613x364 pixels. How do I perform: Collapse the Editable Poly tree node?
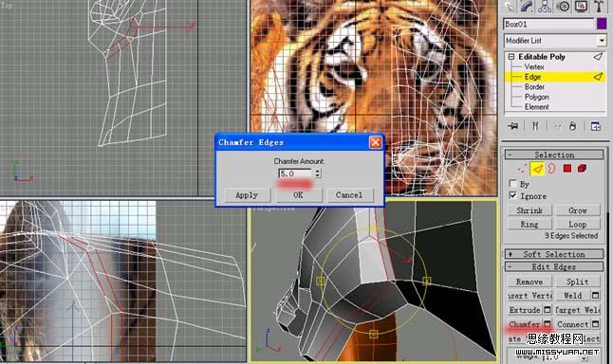[511, 57]
